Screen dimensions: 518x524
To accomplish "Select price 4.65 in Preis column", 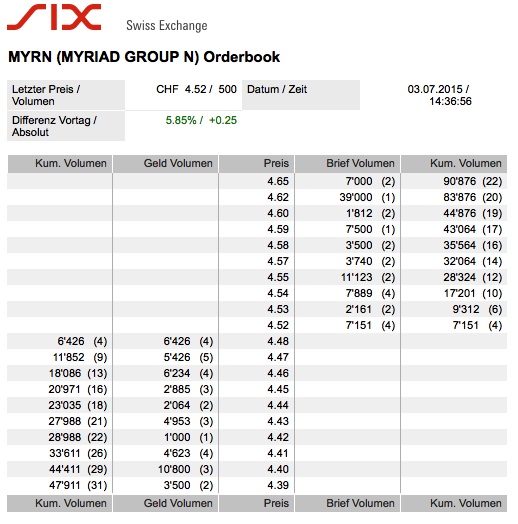I will [278, 181].
